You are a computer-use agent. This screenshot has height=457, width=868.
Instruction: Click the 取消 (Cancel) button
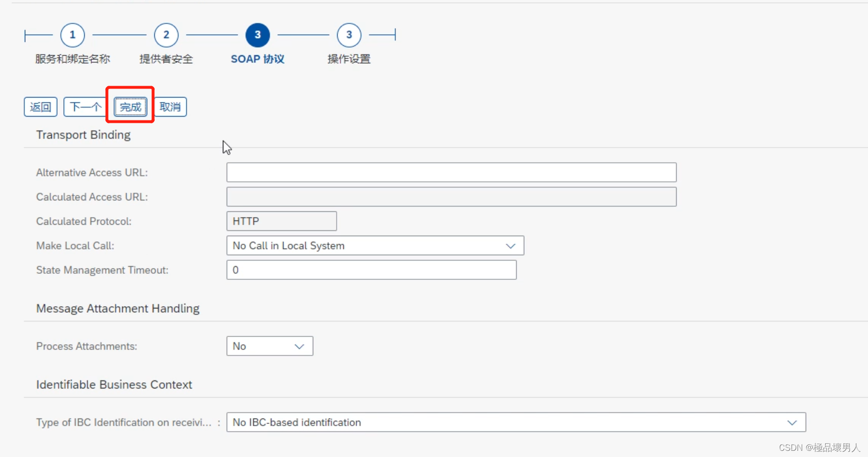(x=170, y=107)
